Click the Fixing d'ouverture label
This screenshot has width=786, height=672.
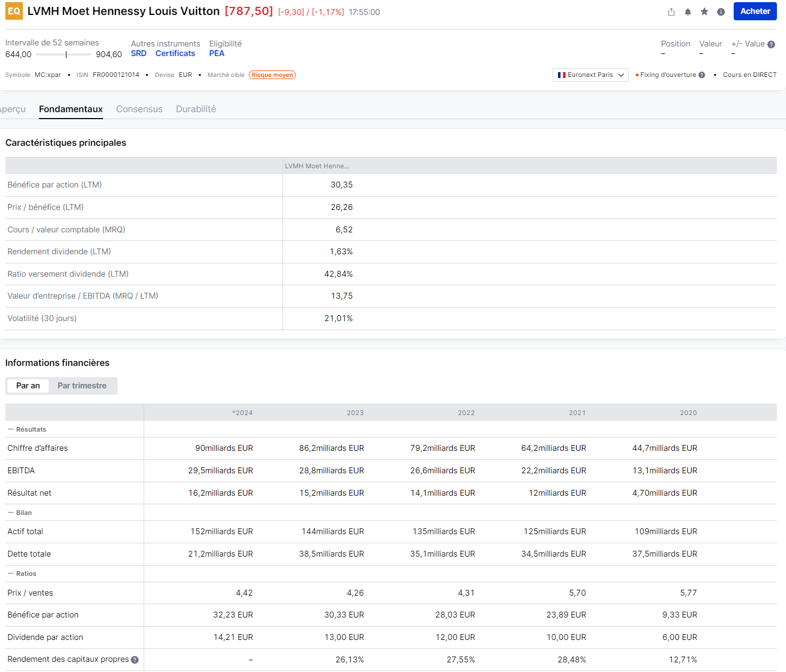668,75
